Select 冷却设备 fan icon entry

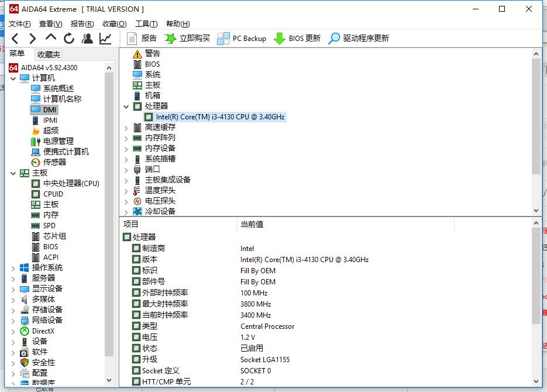point(154,211)
